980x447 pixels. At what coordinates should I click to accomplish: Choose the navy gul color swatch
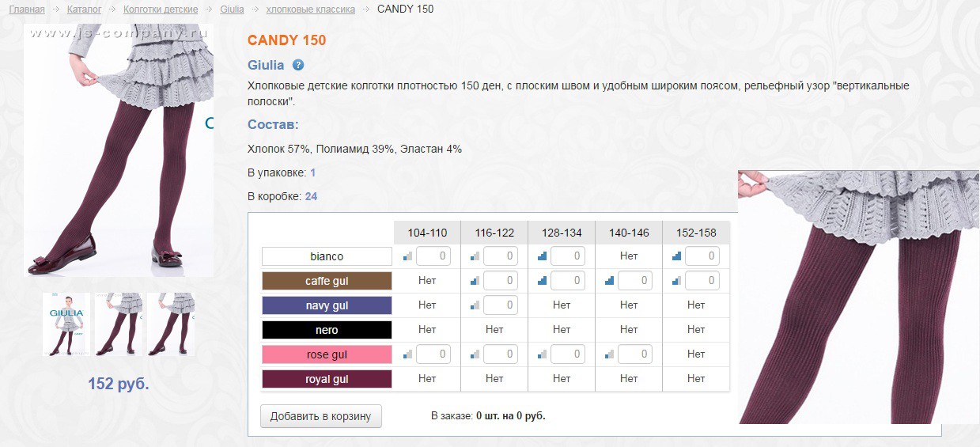tap(327, 305)
